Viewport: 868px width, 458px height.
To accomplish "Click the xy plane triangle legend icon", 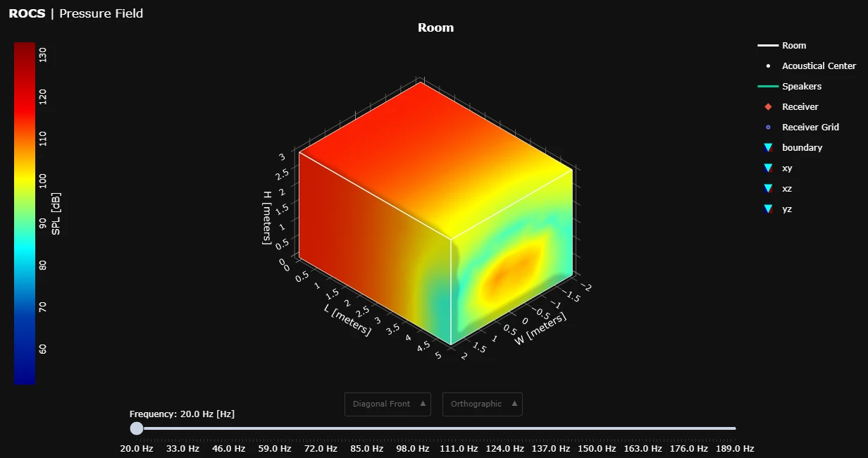I will [x=768, y=168].
